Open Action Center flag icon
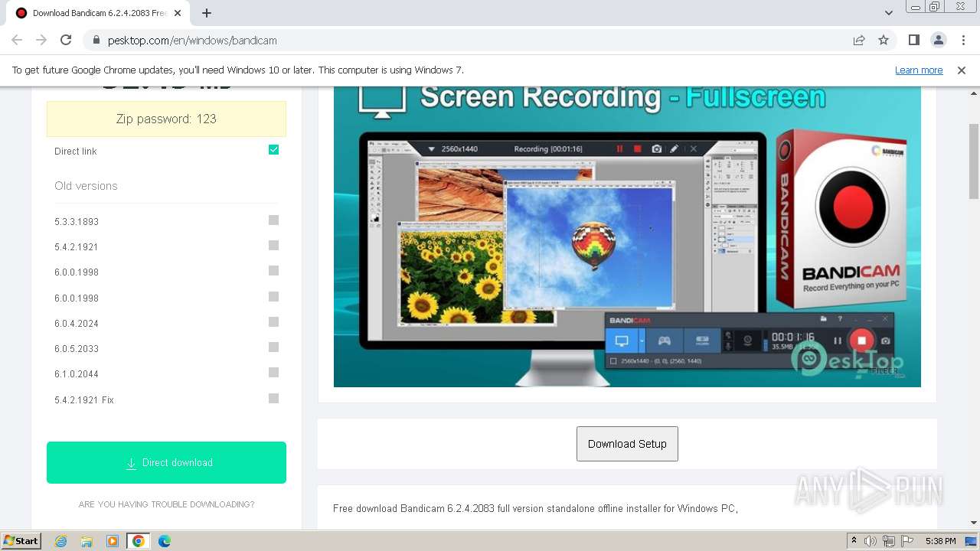 (907, 541)
